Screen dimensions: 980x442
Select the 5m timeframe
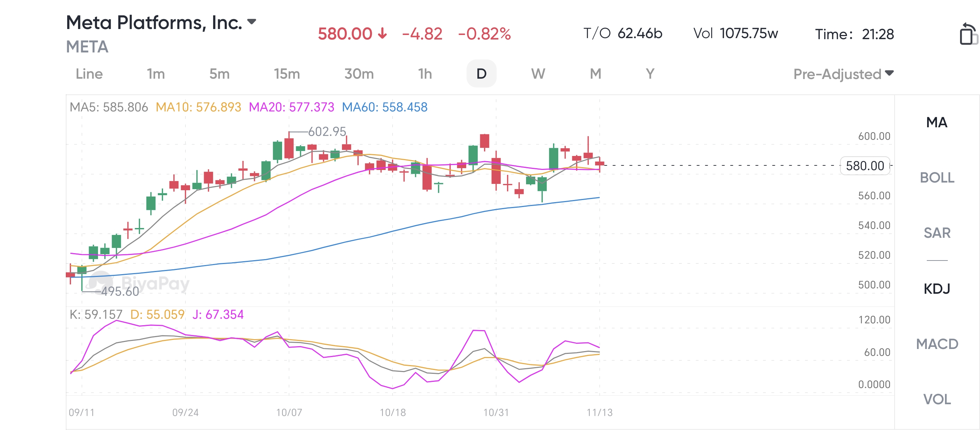(x=219, y=74)
